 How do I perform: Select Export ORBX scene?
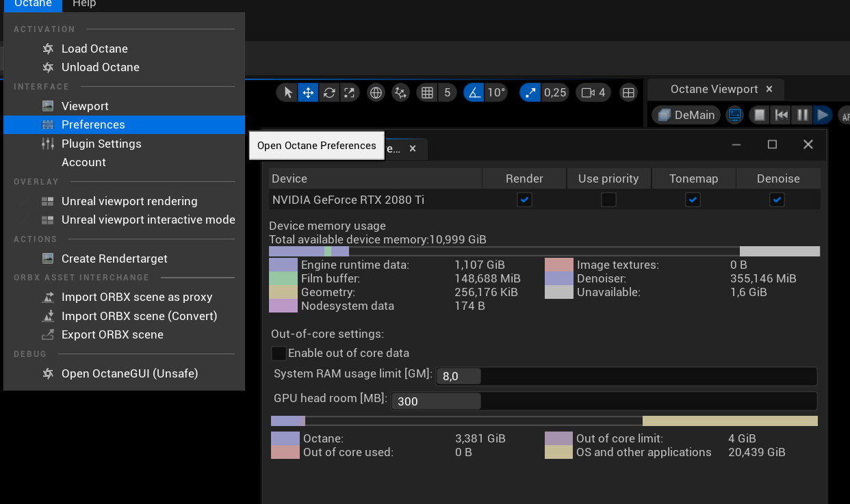click(x=112, y=334)
